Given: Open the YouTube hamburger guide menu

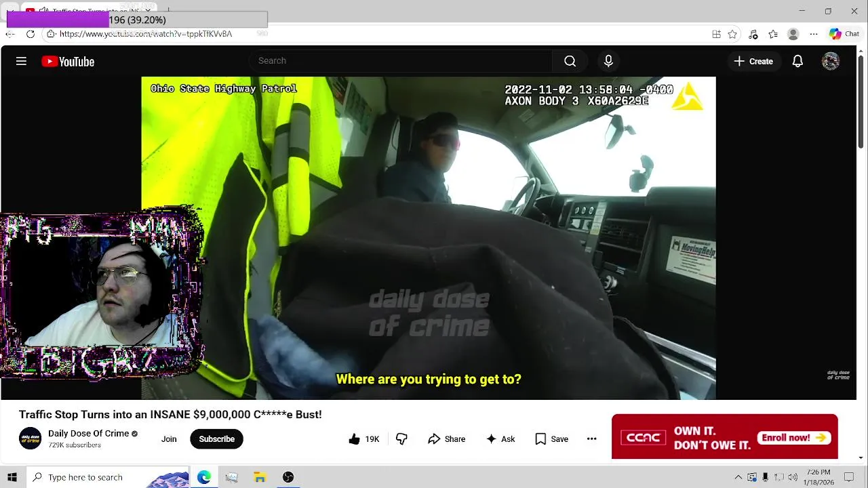Looking at the screenshot, I should tap(21, 61).
